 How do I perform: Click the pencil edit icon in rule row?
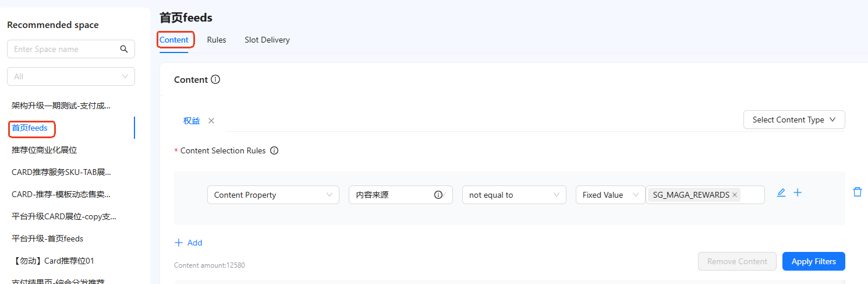(781, 192)
